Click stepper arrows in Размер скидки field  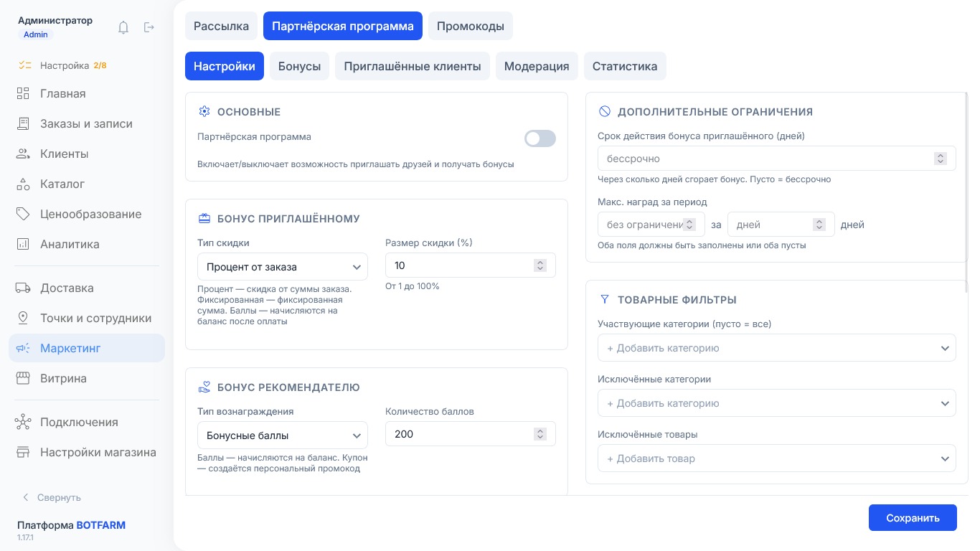[540, 265]
